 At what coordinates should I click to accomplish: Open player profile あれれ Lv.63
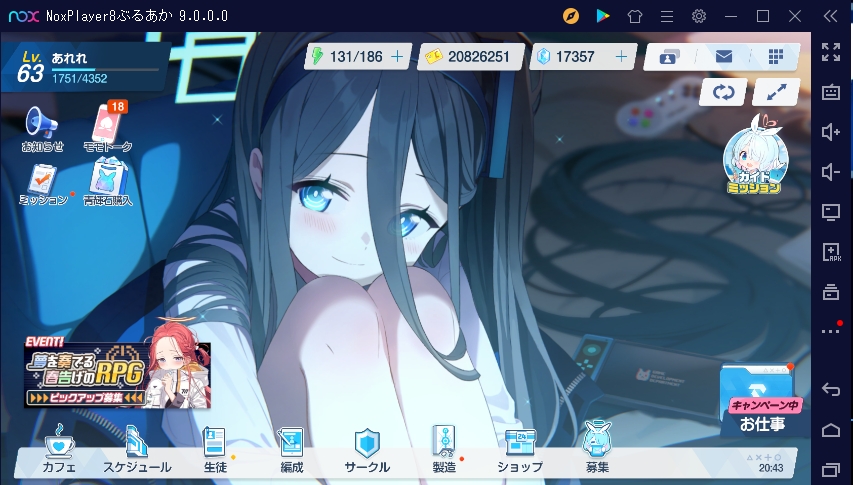pyautogui.click(x=84, y=67)
